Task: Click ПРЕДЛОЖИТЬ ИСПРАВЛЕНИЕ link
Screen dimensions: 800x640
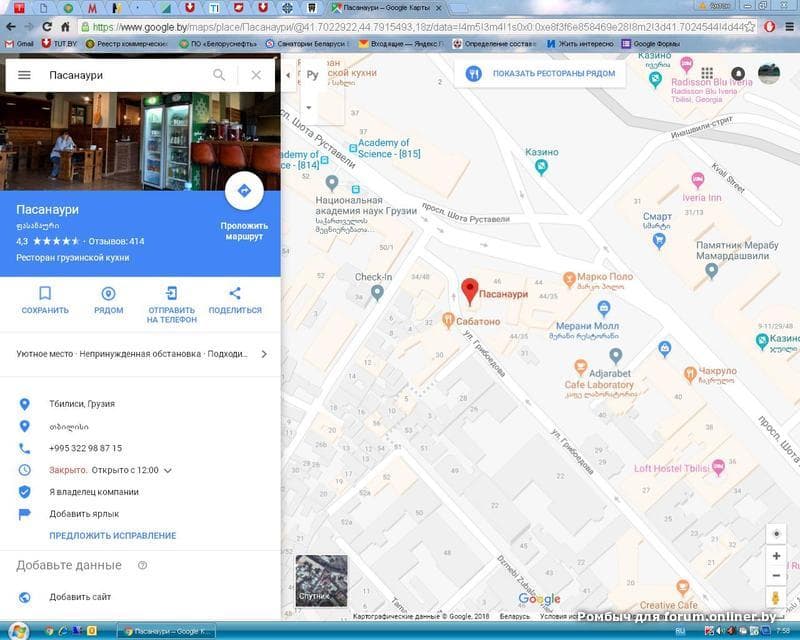Action: (x=113, y=535)
